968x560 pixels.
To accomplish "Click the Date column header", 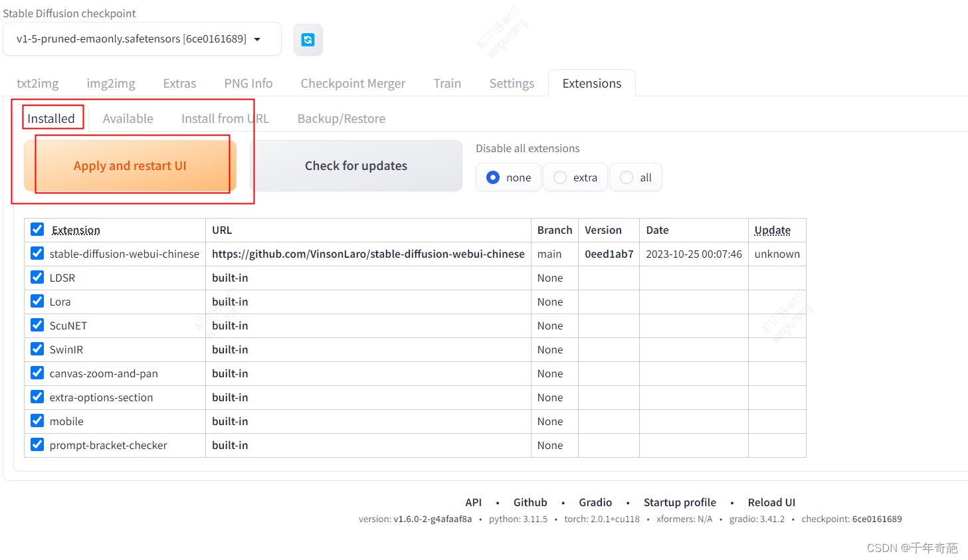I will pos(657,230).
